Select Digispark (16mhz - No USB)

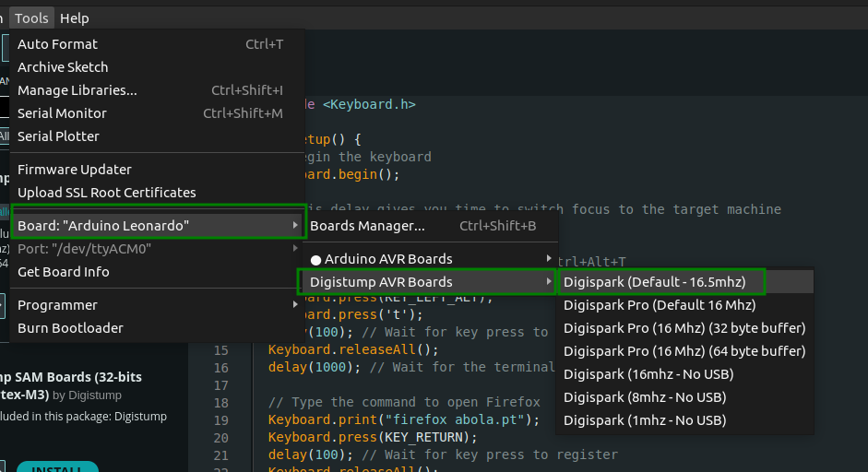[645, 374]
